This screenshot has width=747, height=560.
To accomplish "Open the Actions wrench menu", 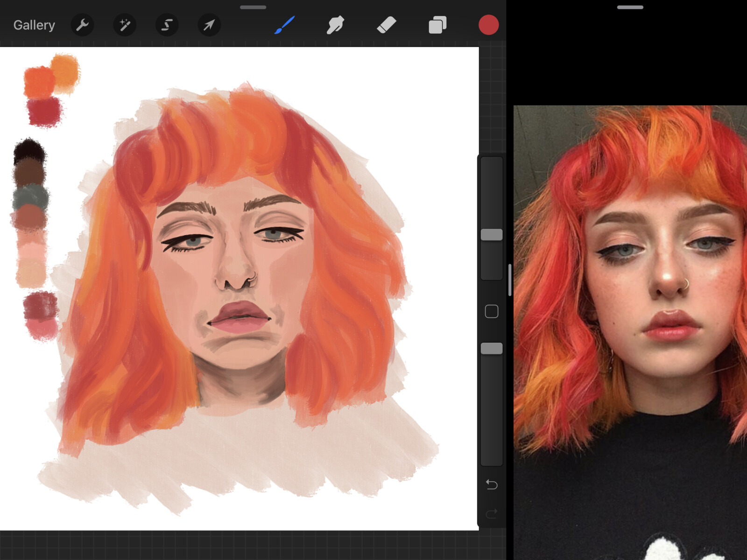I will 83,25.
